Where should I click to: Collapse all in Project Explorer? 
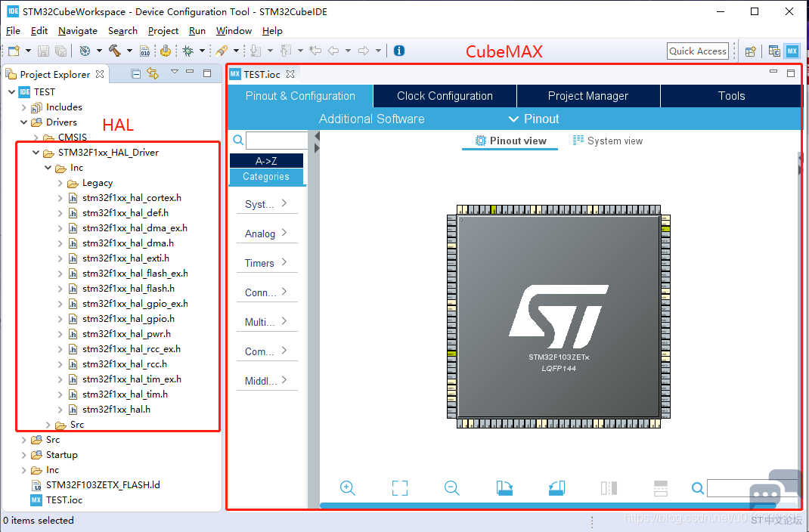click(135, 74)
